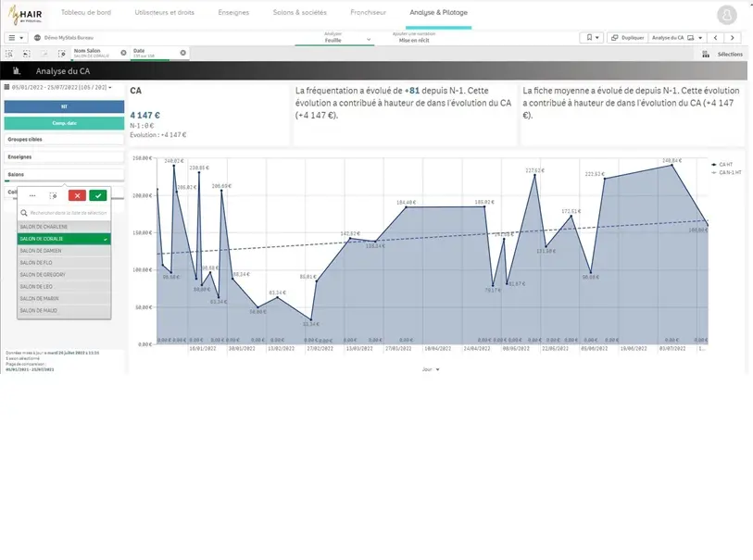Type in the selection list search field
The width and height of the screenshot is (753, 560).
tap(68, 213)
